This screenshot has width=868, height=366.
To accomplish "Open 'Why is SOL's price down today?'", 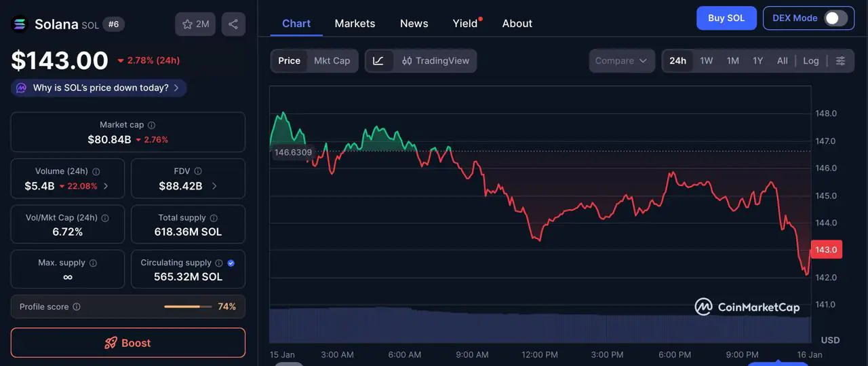I will click(99, 88).
